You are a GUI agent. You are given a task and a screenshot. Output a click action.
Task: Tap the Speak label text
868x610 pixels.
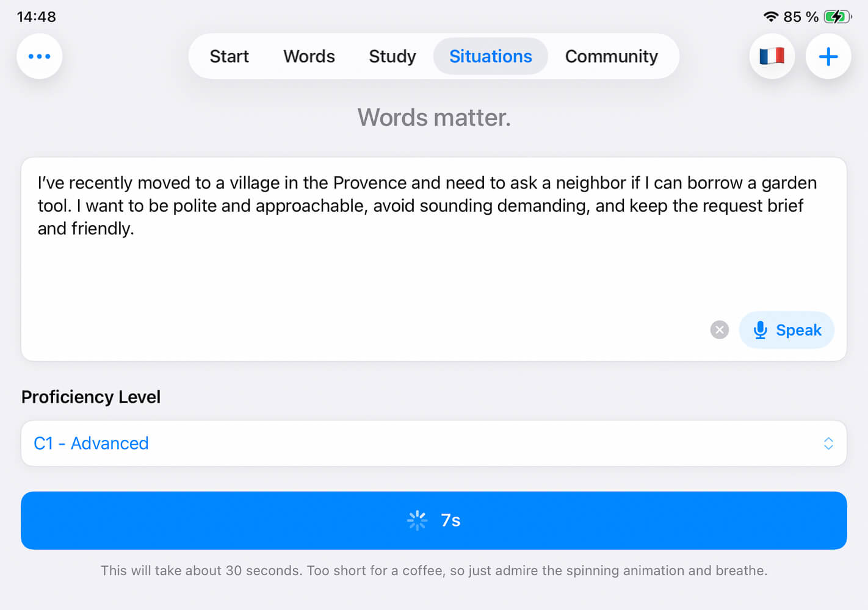pos(798,330)
